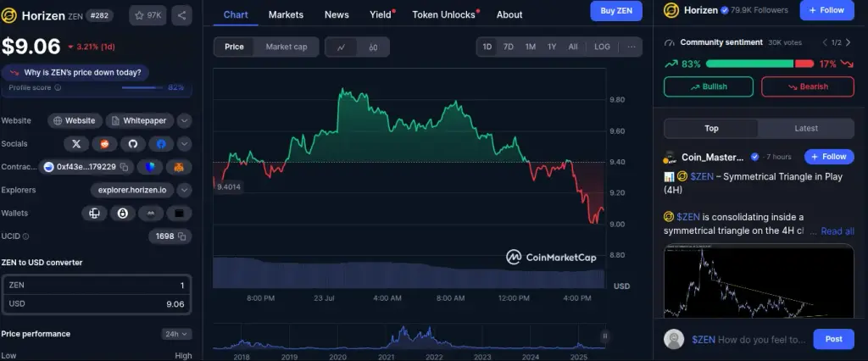Select the Price chart toggle
Image resolution: width=868 pixels, height=361 pixels.
[234, 47]
